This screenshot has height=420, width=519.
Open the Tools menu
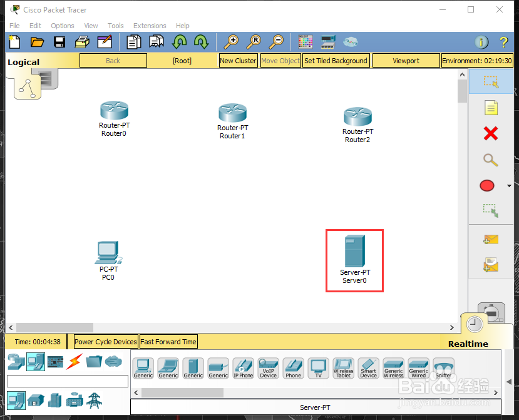(116, 26)
